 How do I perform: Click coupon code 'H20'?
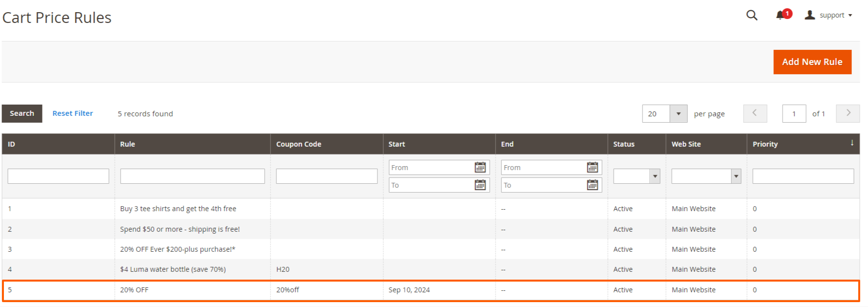coord(283,269)
